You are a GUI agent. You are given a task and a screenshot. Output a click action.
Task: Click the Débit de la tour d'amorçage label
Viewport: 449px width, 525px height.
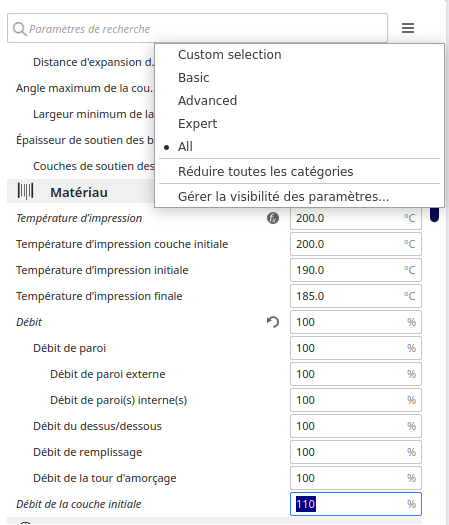click(x=105, y=478)
